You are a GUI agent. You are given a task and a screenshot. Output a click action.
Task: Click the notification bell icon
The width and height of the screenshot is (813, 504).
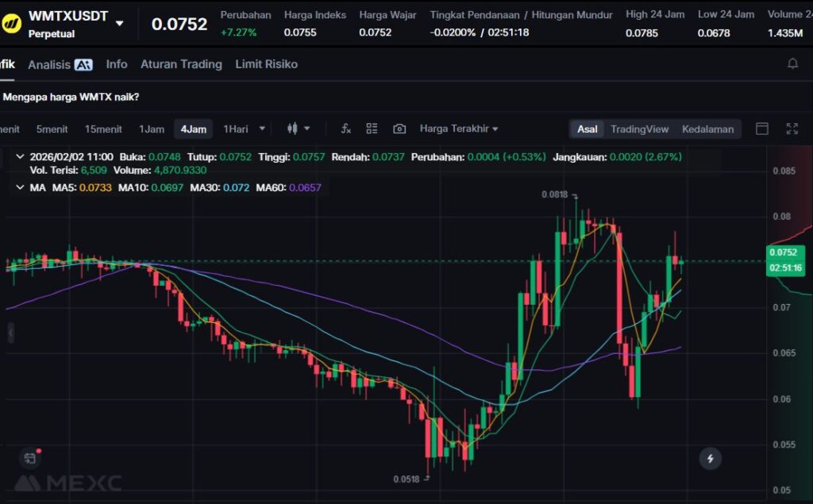792,64
